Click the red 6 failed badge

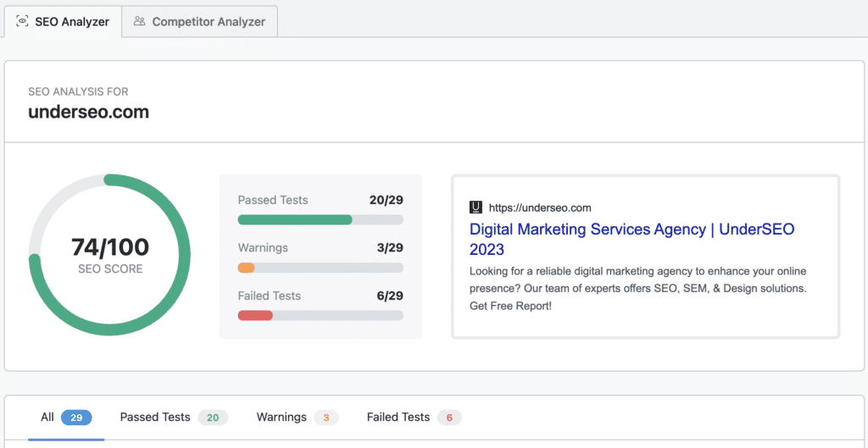click(449, 418)
